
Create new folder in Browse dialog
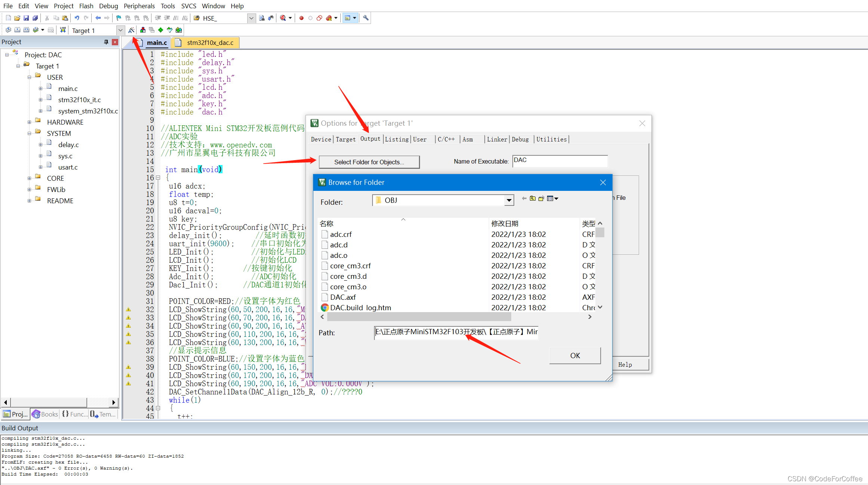click(x=541, y=198)
